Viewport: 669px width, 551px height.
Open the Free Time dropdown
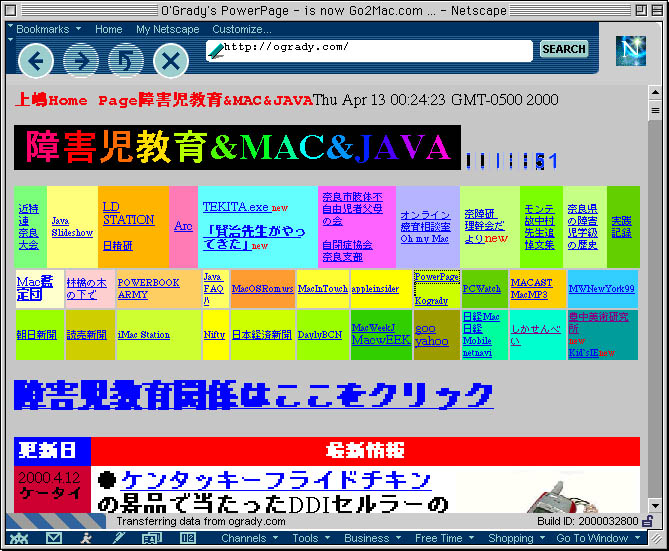tap(445, 538)
